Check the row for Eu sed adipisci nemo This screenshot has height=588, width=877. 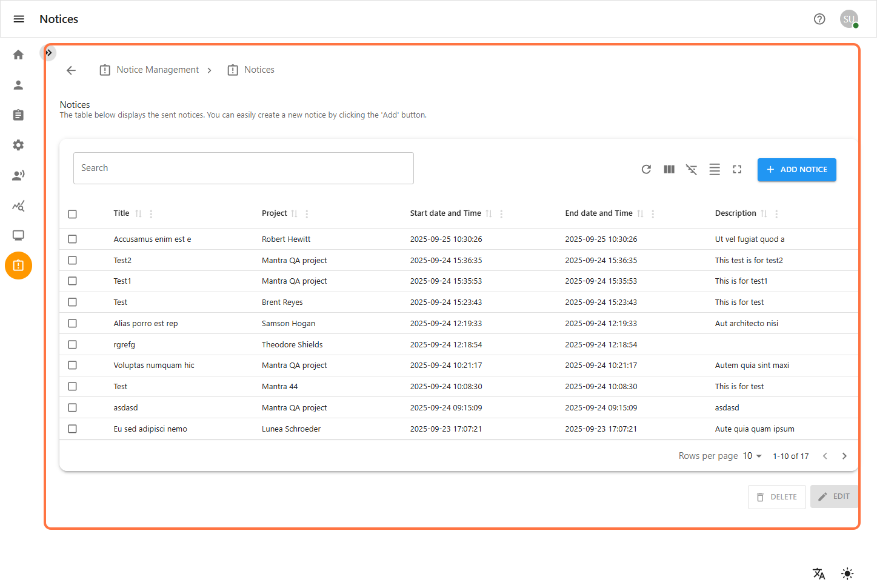72,429
